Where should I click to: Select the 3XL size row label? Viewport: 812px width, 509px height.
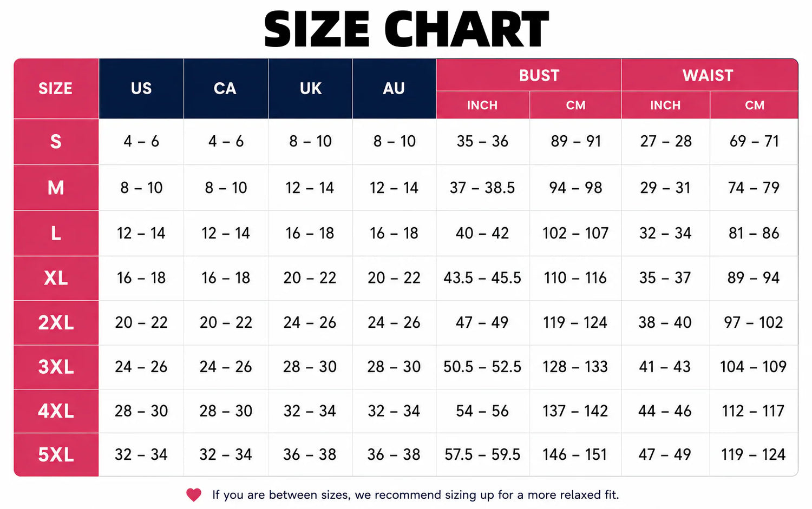(x=56, y=367)
